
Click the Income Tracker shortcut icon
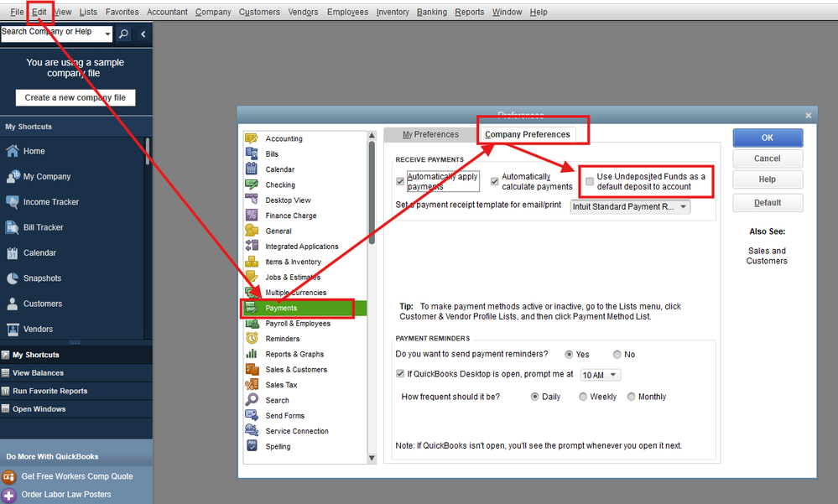coord(13,202)
